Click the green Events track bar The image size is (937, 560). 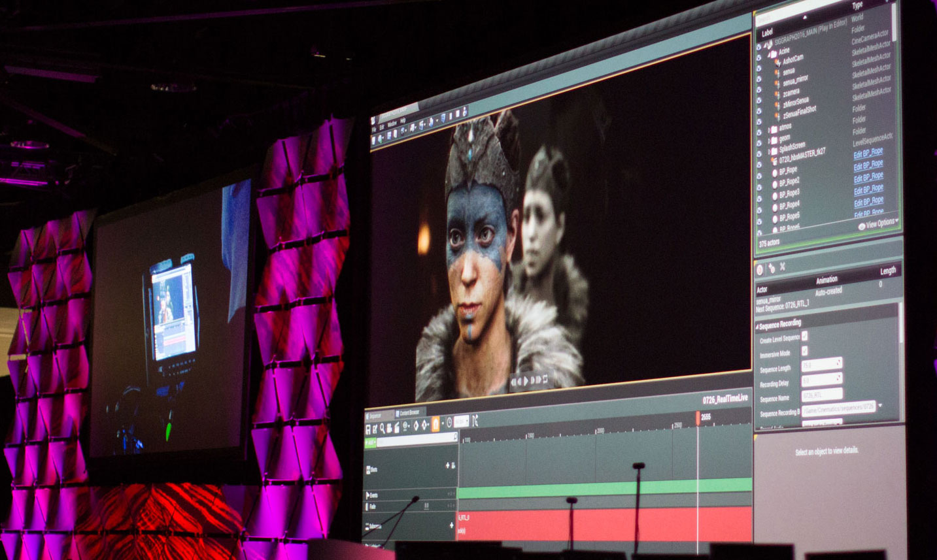click(x=605, y=487)
